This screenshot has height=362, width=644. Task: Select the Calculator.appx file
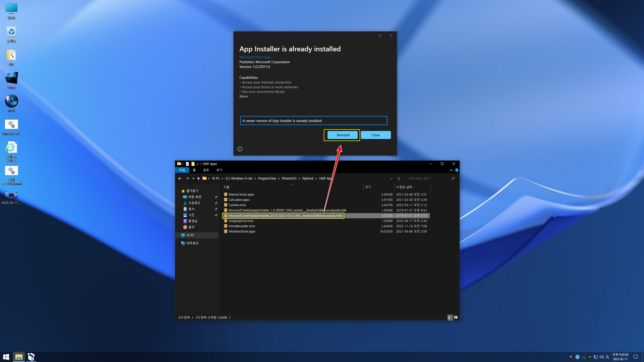click(239, 200)
